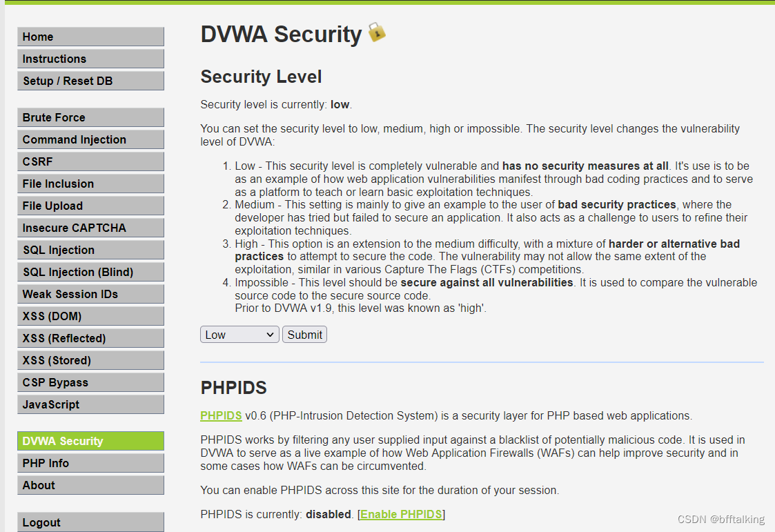This screenshot has width=775, height=532.
Task: Select Setup / Reset DB in sidebar
Action: [x=90, y=81]
